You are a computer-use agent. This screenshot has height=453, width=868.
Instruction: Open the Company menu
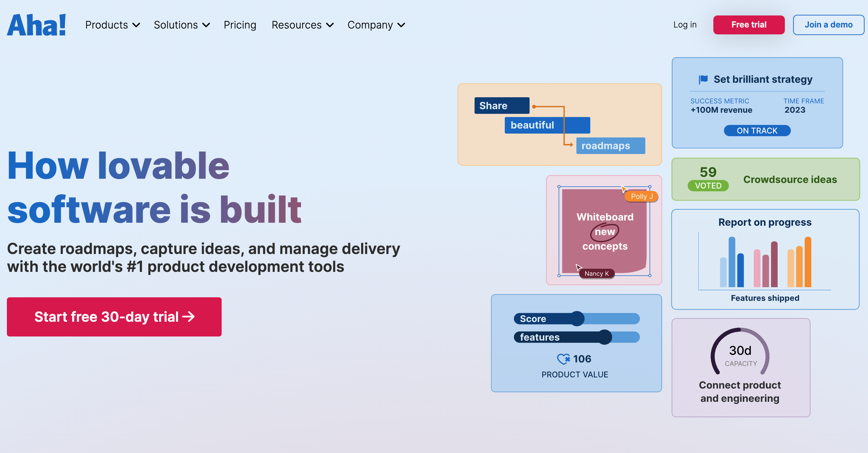tap(376, 25)
